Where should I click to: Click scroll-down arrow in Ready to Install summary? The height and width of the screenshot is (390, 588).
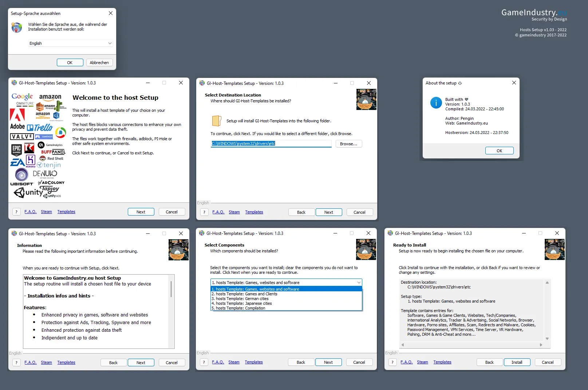pyautogui.click(x=547, y=339)
